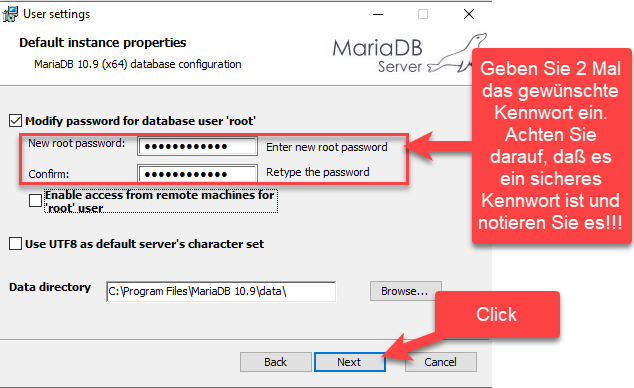Click into the Confirm password field
Viewport: 634px width, 388px height.
pos(197,174)
